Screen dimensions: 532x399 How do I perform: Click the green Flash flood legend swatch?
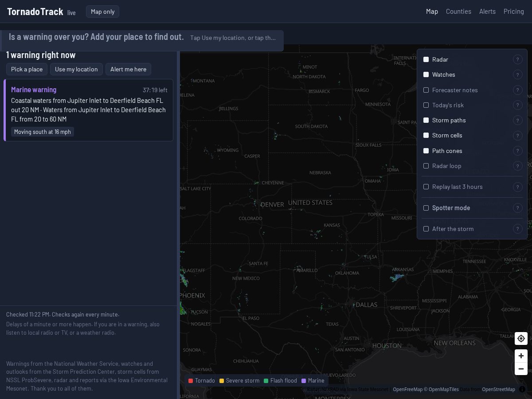click(x=266, y=381)
